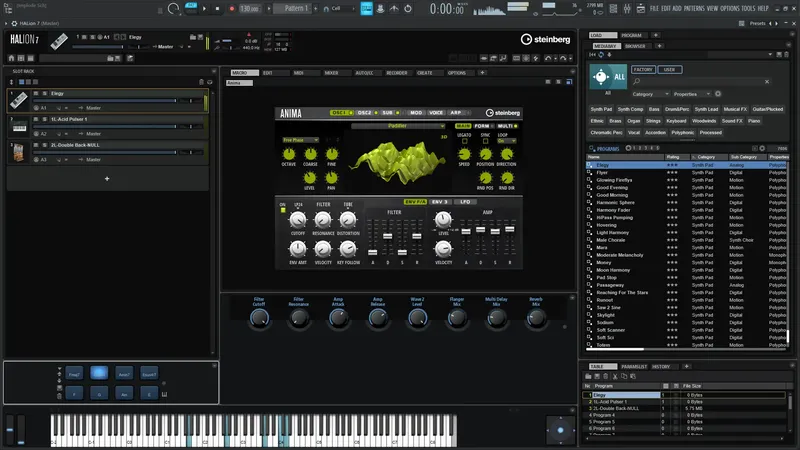Viewport: 800px width, 450px height.
Task: Click the filter CUTOFF knob
Action: pyautogui.click(x=298, y=220)
